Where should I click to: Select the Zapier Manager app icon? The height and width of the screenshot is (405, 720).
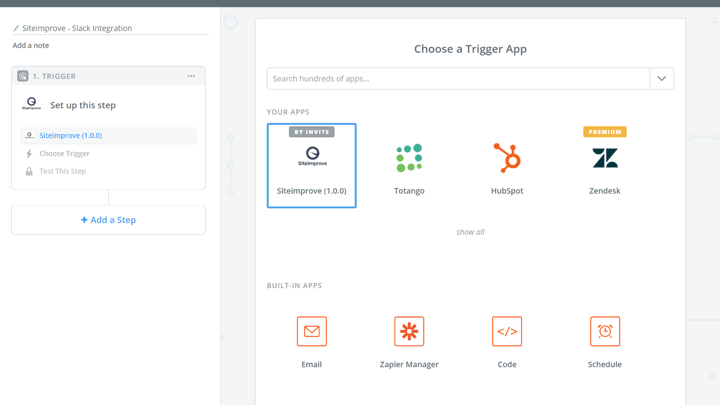[409, 332]
